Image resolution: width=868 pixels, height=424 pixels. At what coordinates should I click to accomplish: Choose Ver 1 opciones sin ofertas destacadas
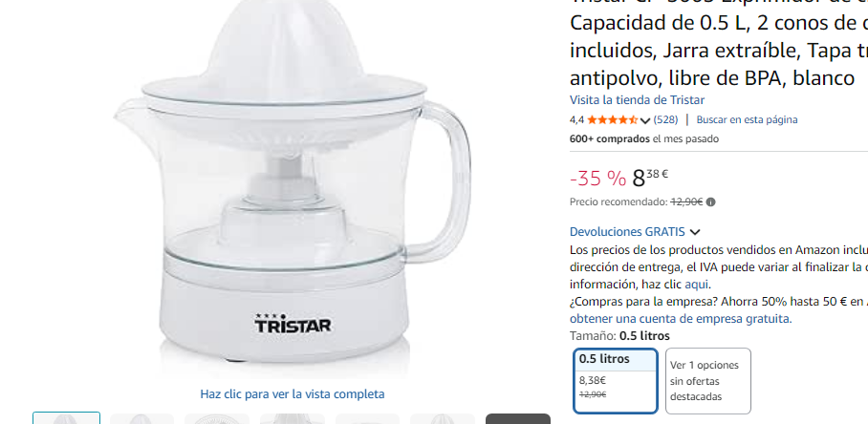[x=708, y=380]
